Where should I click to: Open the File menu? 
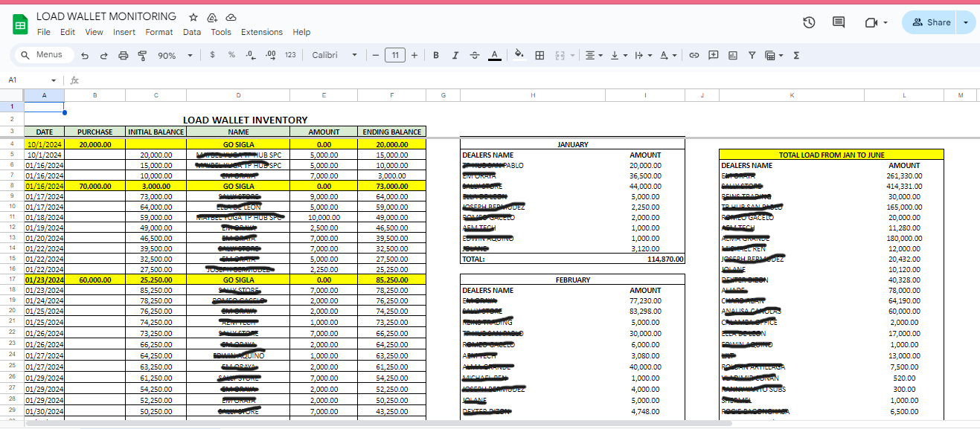pos(44,32)
